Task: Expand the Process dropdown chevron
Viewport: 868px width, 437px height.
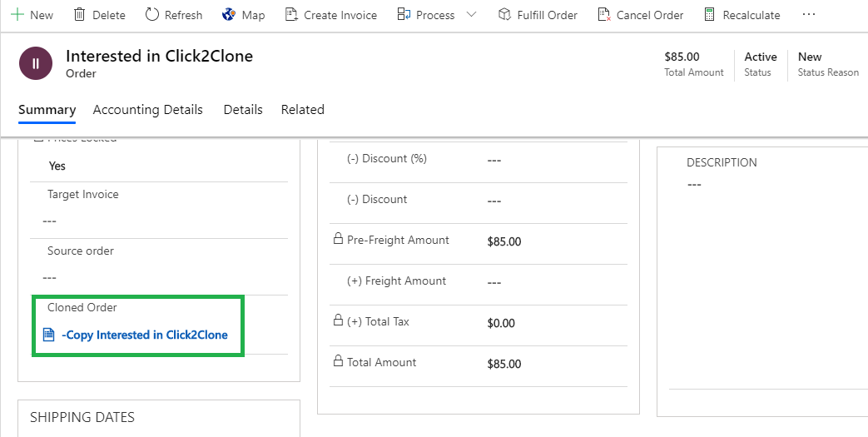Action: coord(472,15)
